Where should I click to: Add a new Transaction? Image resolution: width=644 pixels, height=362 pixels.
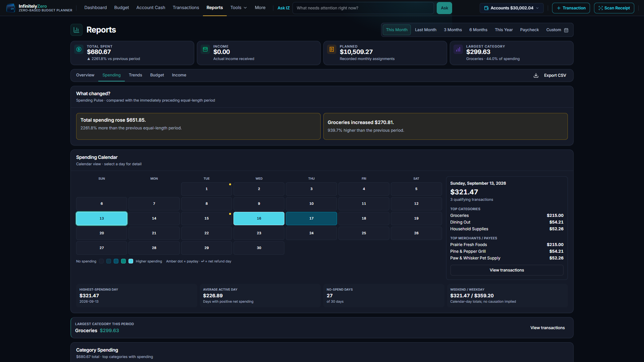pyautogui.click(x=571, y=8)
